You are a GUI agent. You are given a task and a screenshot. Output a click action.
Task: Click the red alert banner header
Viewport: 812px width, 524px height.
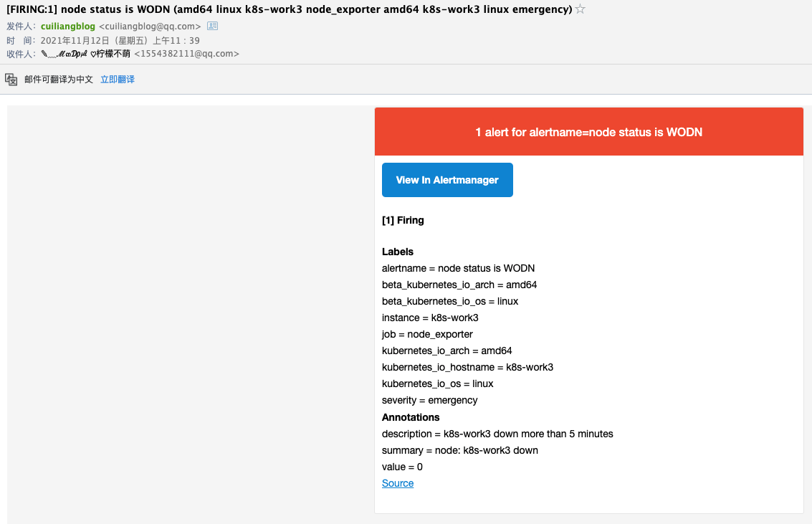[x=589, y=131]
